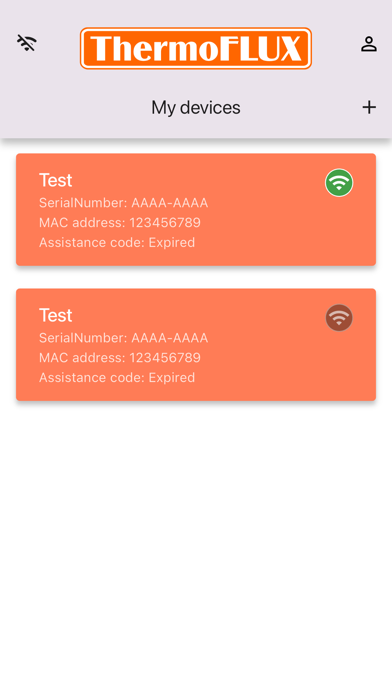Image resolution: width=392 pixels, height=696 pixels.
Task: Tap second card Assistance code Expired
Action: coord(117,377)
